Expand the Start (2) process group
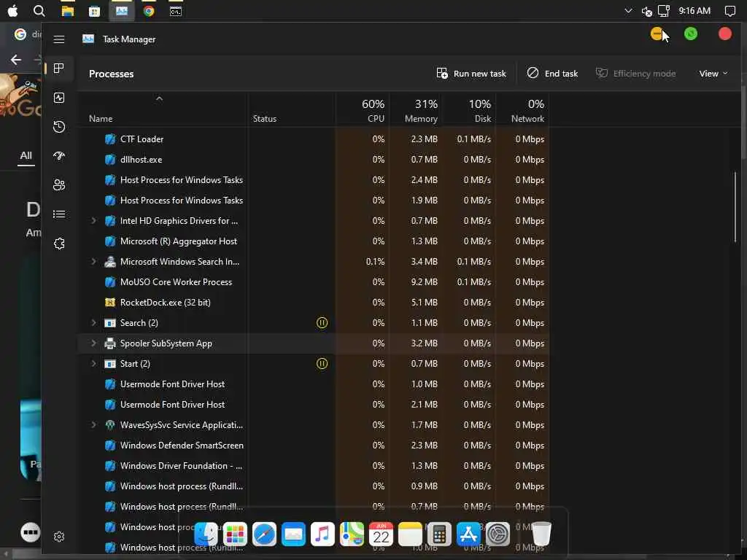This screenshot has width=747, height=560. click(x=94, y=364)
